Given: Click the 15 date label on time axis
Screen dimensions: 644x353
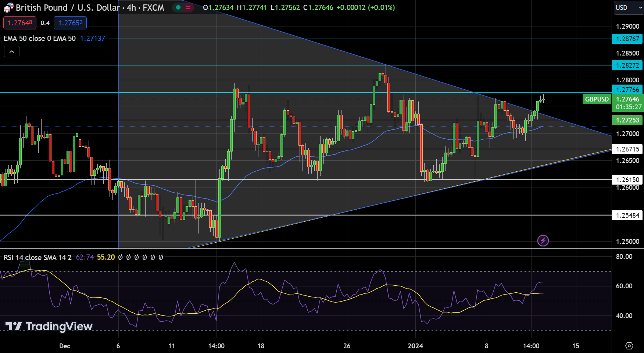Looking at the screenshot, I should (576, 346).
